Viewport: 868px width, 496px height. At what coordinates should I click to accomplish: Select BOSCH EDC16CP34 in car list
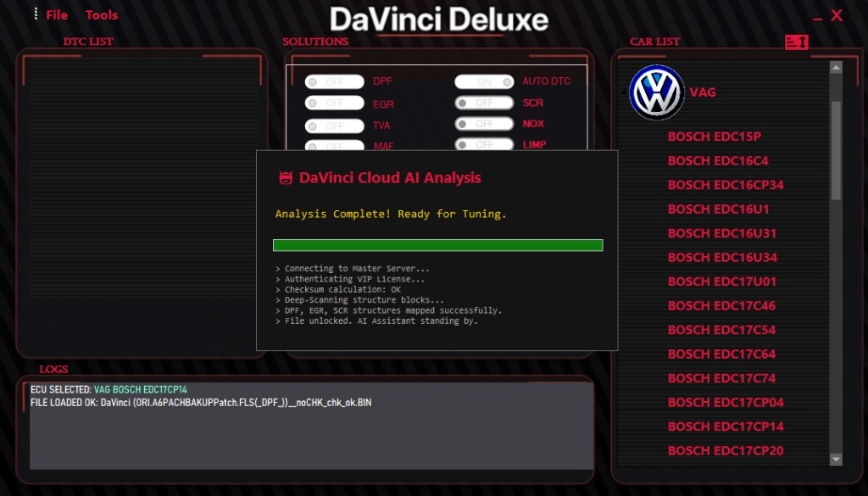tap(726, 185)
